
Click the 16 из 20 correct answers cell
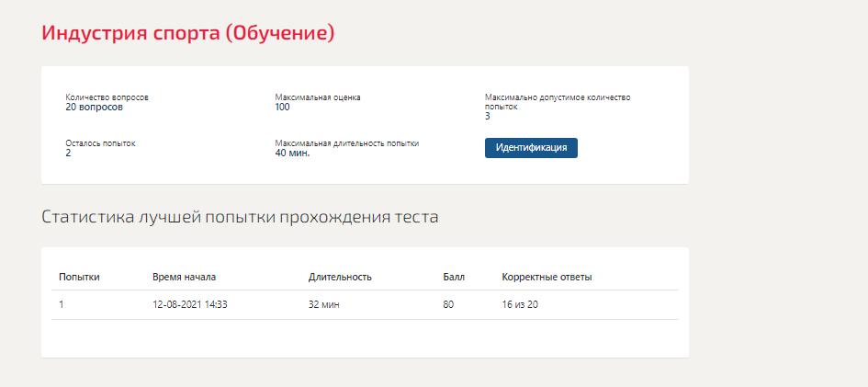point(520,304)
